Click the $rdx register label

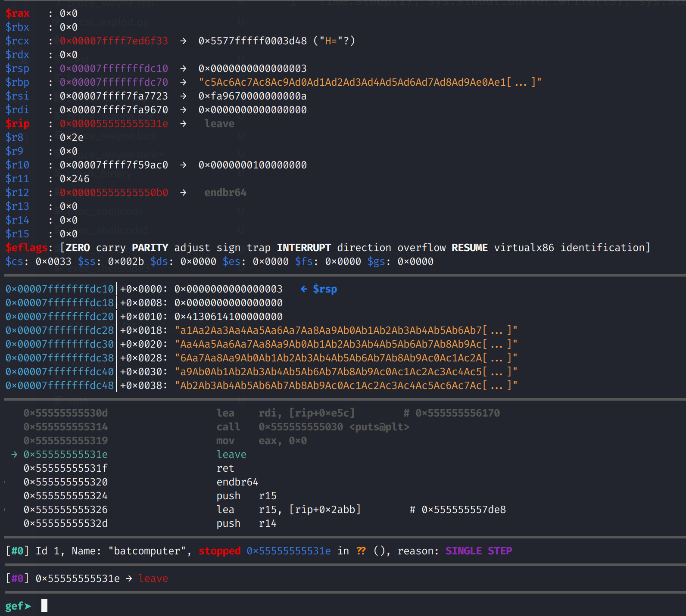[17, 55]
